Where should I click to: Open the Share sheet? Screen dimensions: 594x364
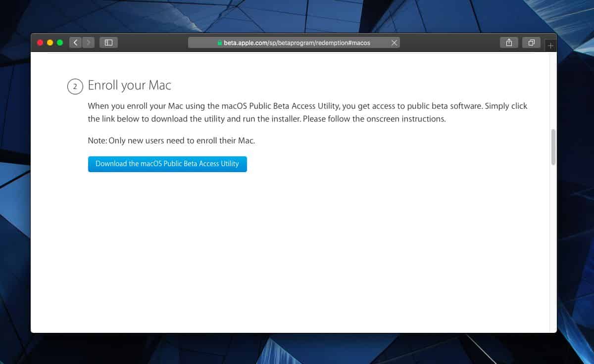click(508, 43)
